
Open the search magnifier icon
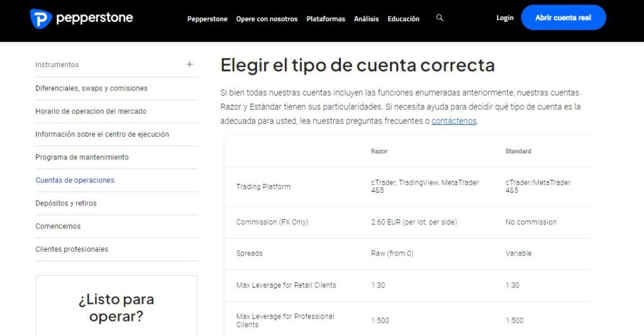click(x=440, y=18)
